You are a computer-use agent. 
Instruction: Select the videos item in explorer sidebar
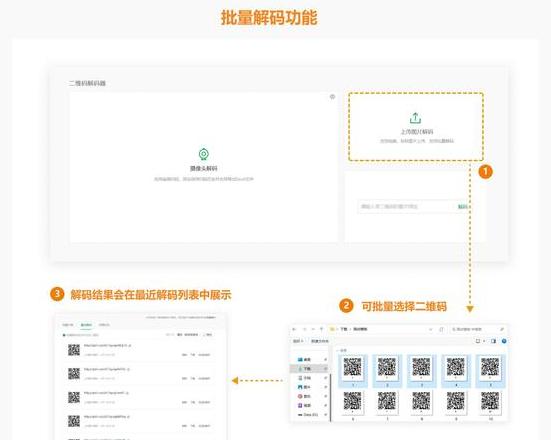click(308, 406)
